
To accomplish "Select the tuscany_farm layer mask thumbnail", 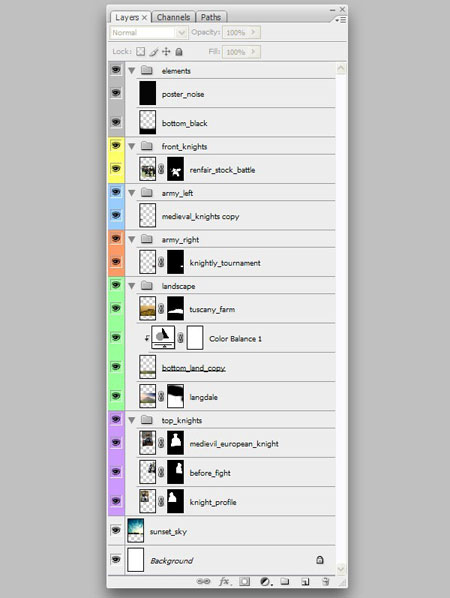I will coord(175,308).
